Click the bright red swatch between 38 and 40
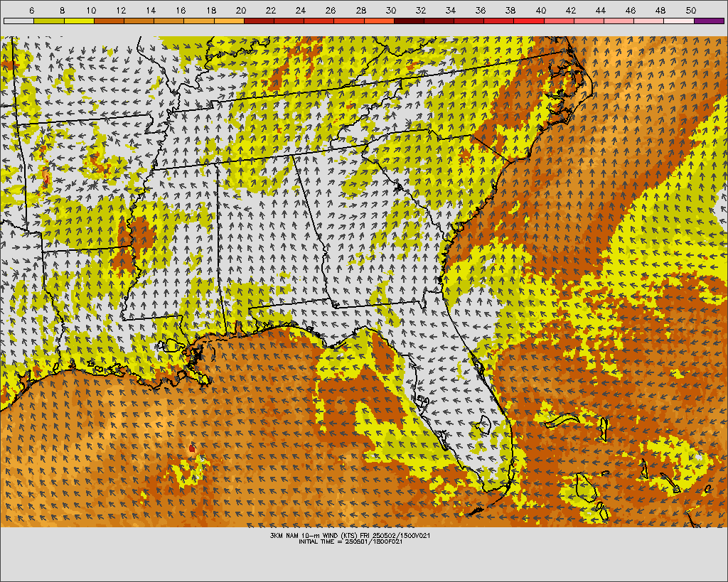Screen dimensions: 728x582 [x=529, y=21]
